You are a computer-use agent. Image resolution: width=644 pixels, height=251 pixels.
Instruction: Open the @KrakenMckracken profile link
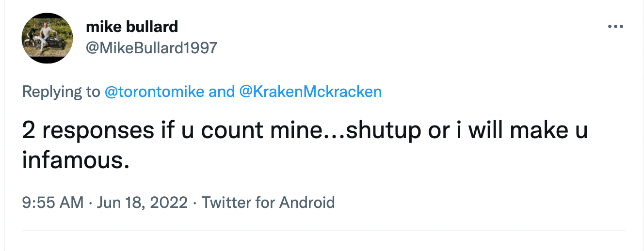310,92
